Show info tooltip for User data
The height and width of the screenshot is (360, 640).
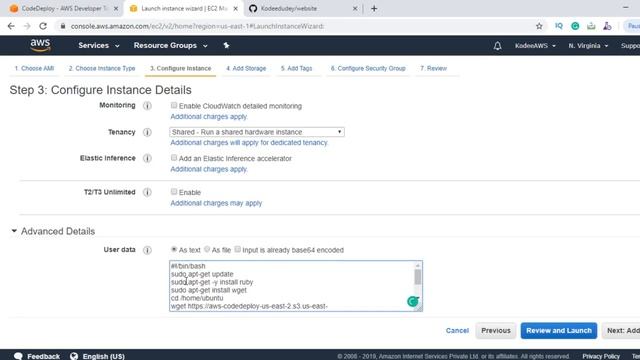click(147, 250)
